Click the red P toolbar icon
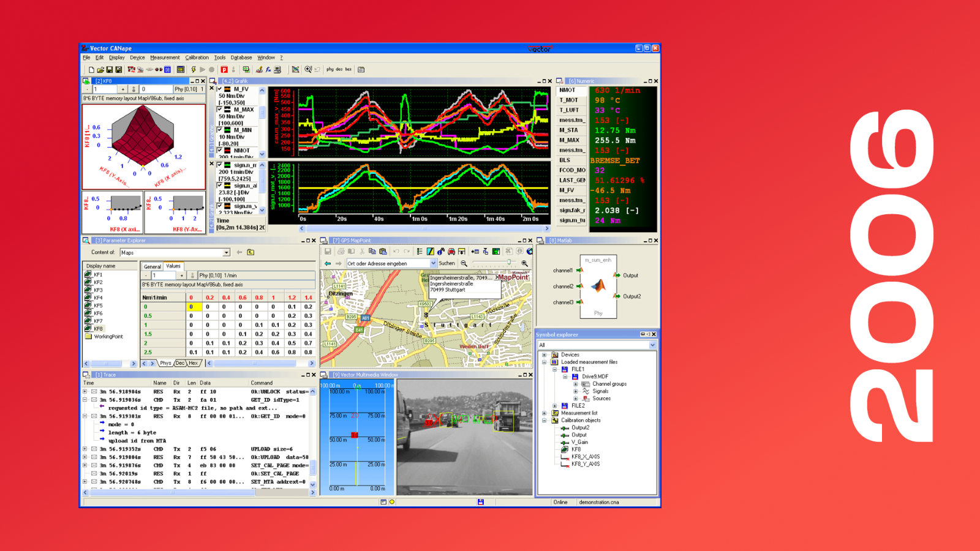 point(224,70)
